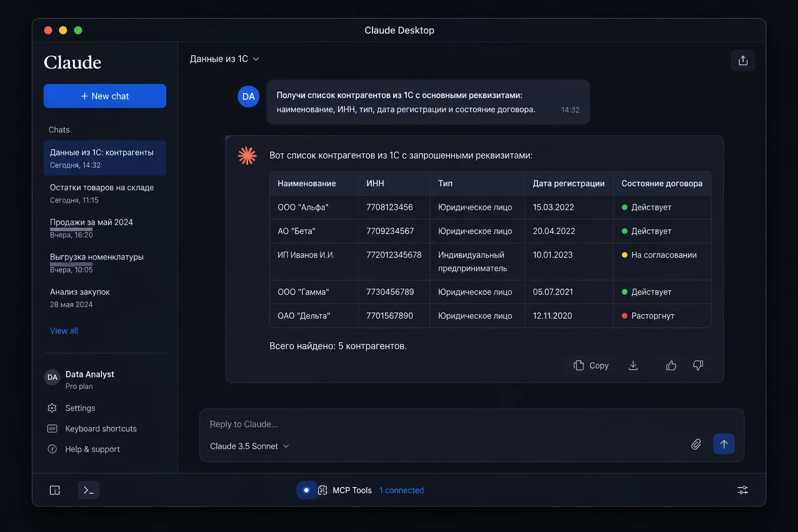The height and width of the screenshot is (532, 798).
Task: Open the Settings entry in the sidebar
Action: click(71, 408)
